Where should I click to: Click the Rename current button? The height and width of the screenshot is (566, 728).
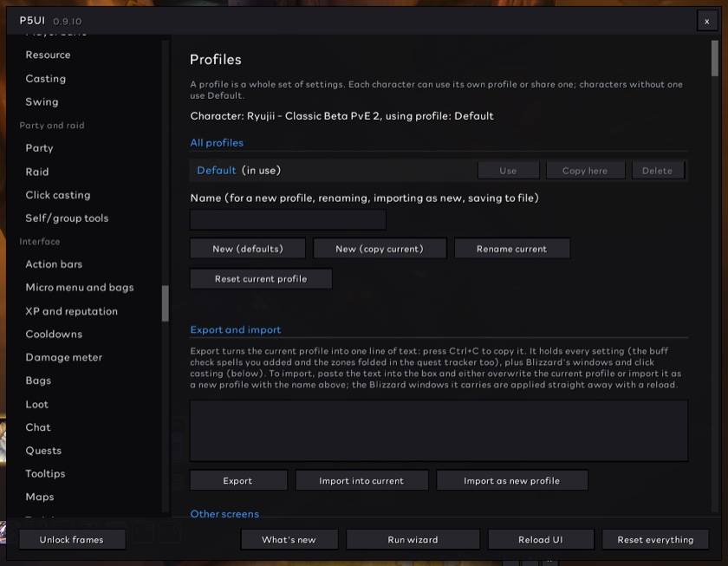point(511,249)
